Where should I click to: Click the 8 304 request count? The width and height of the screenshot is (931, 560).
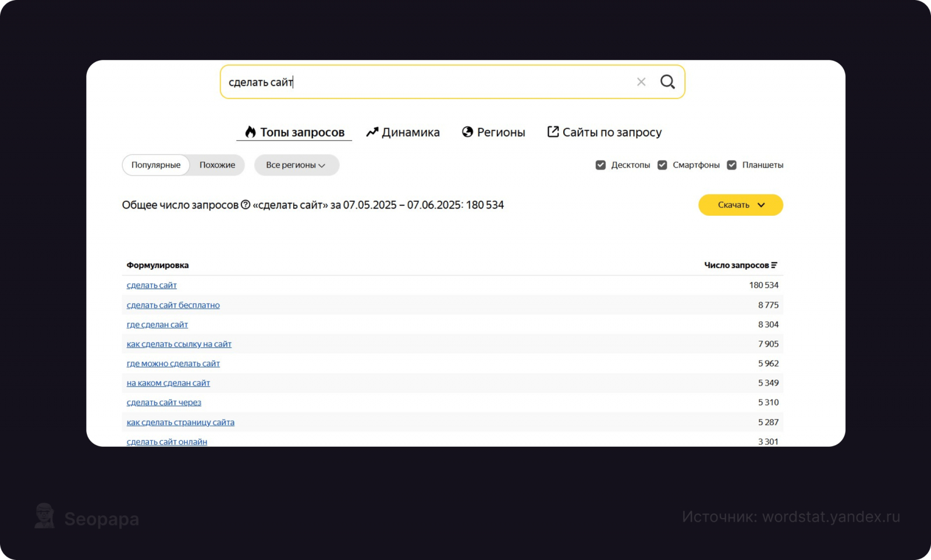pyautogui.click(x=768, y=324)
